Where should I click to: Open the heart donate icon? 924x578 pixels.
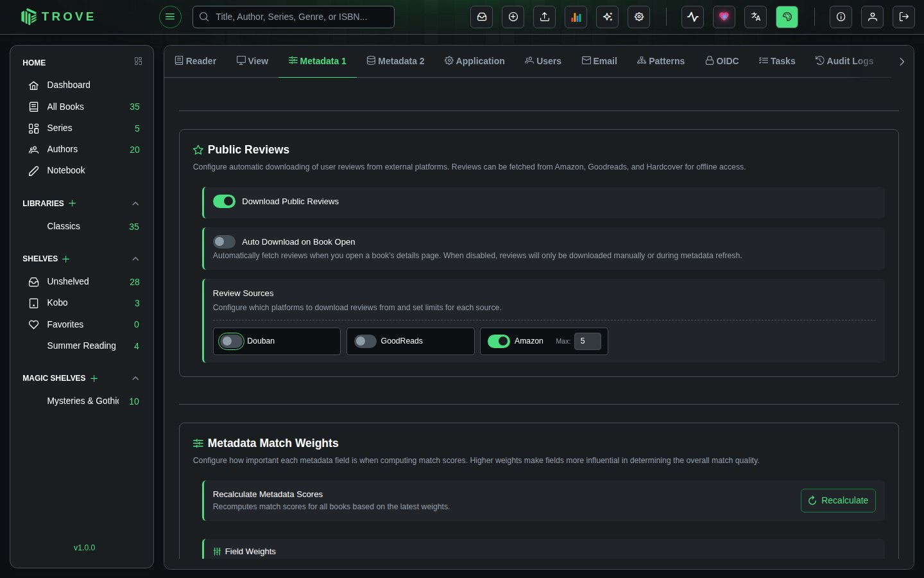724,17
